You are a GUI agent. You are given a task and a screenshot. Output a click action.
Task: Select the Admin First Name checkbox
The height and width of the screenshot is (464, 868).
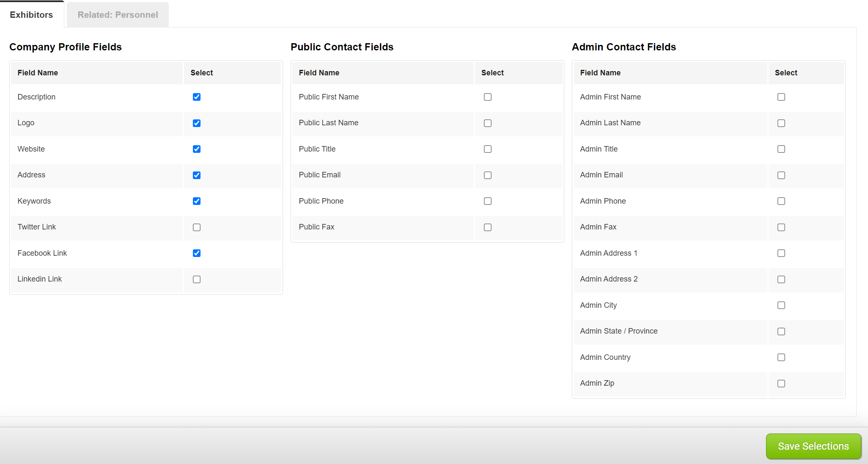(781, 97)
